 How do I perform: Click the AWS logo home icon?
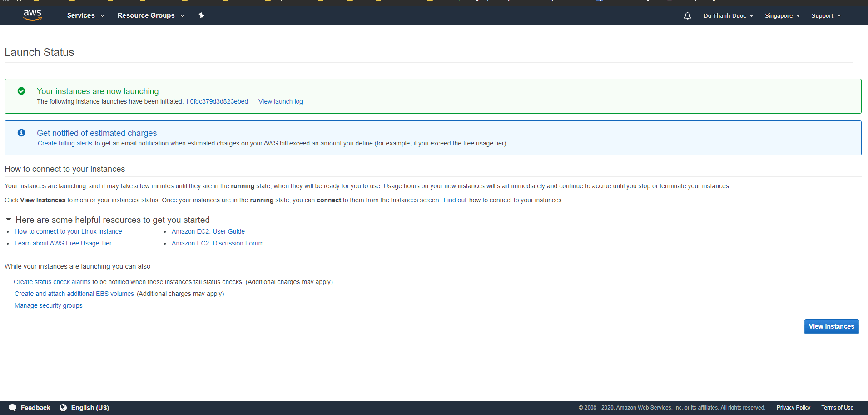[x=32, y=15]
